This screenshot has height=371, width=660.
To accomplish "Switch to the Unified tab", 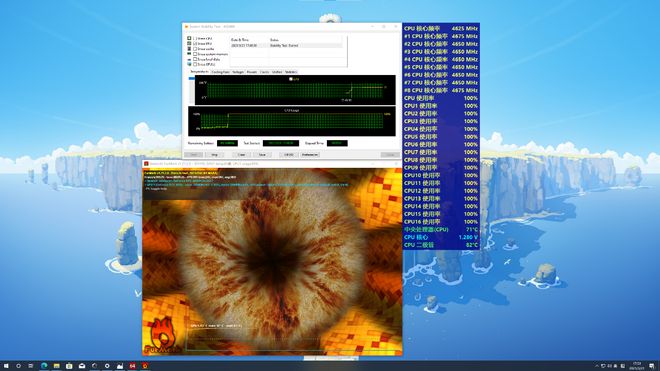I will [277, 72].
